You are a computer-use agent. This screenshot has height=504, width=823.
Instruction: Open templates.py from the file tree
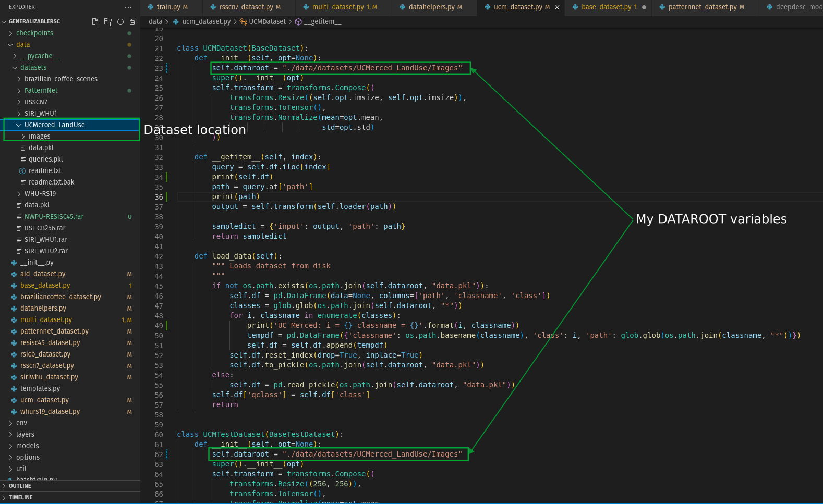click(40, 389)
